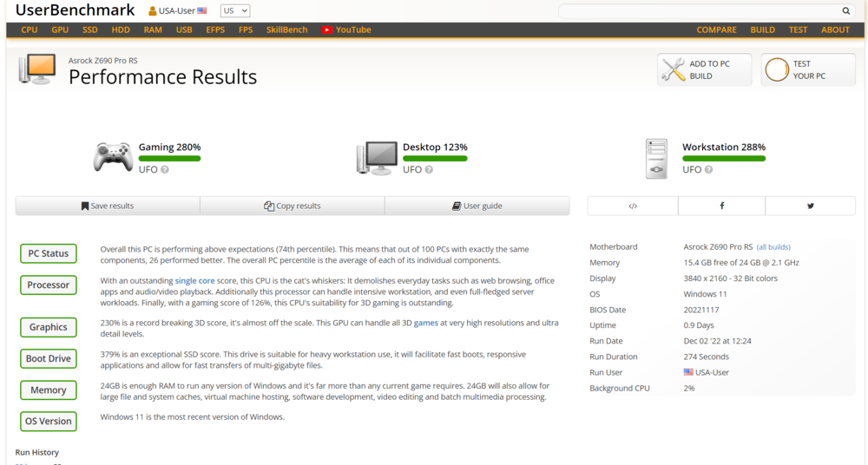This screenshot has height=465, width=868.
Task: Go to the ABOUT page
Action: [835, 29]
